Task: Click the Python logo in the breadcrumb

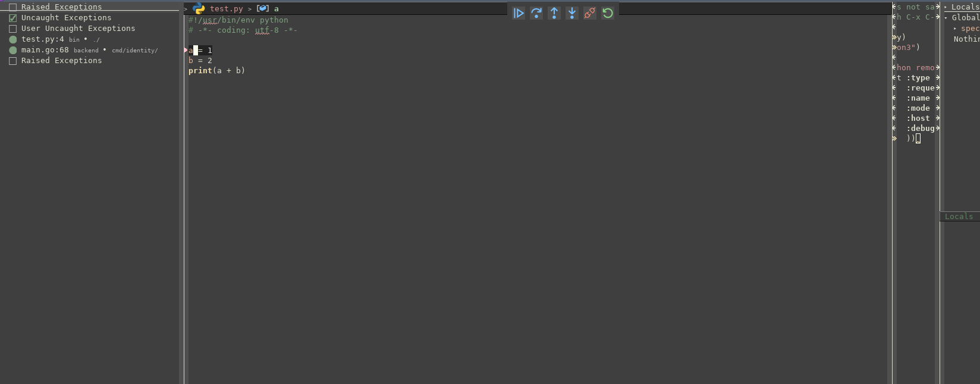Action: pyautogui.click(x=199, y=9)
